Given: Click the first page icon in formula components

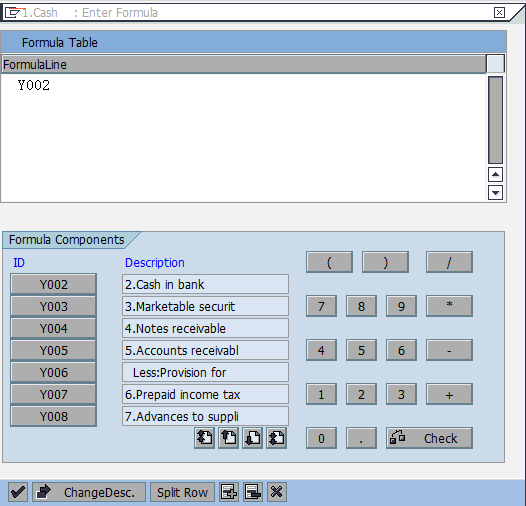Looking at the screenshot, I should [204, 438].
